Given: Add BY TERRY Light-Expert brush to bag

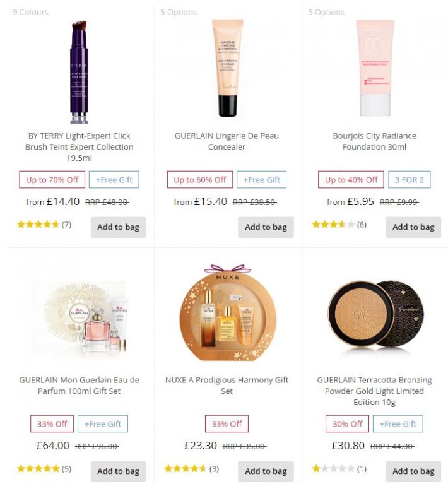Looking at the screenshot, I should coord(118,227).
